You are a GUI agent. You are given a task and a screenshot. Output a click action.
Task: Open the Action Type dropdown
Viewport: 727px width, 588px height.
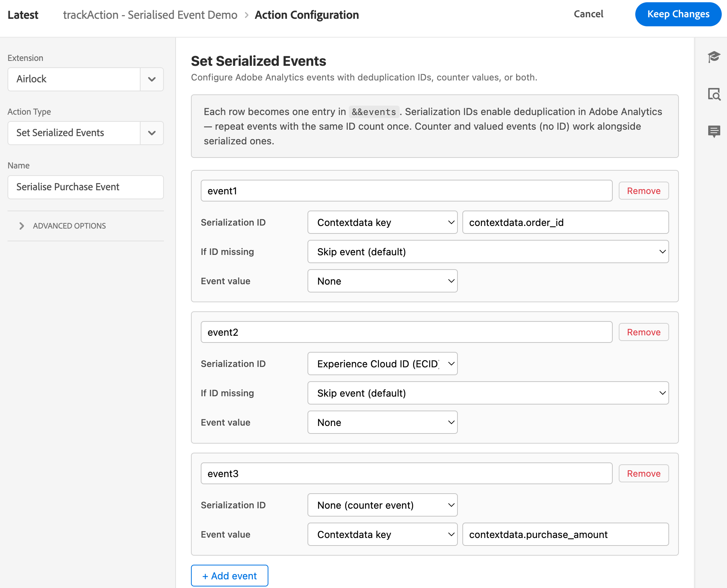(x=86, y=133)
